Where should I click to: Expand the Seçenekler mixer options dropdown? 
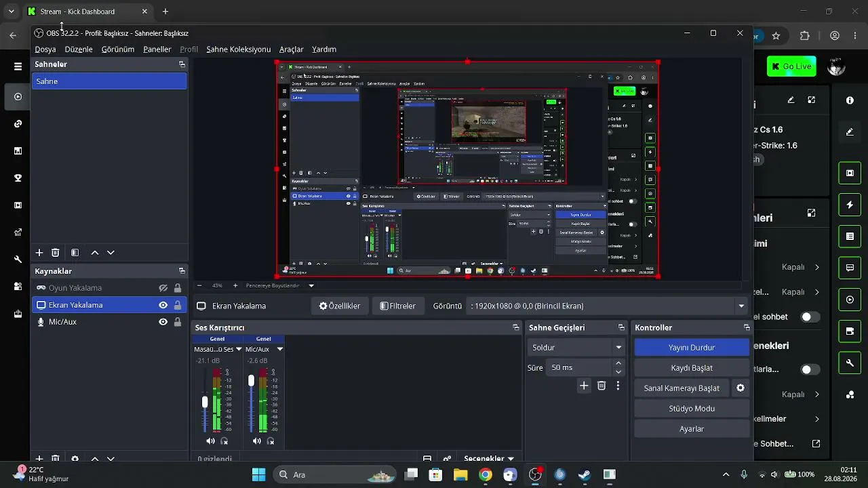pos(489,459)
